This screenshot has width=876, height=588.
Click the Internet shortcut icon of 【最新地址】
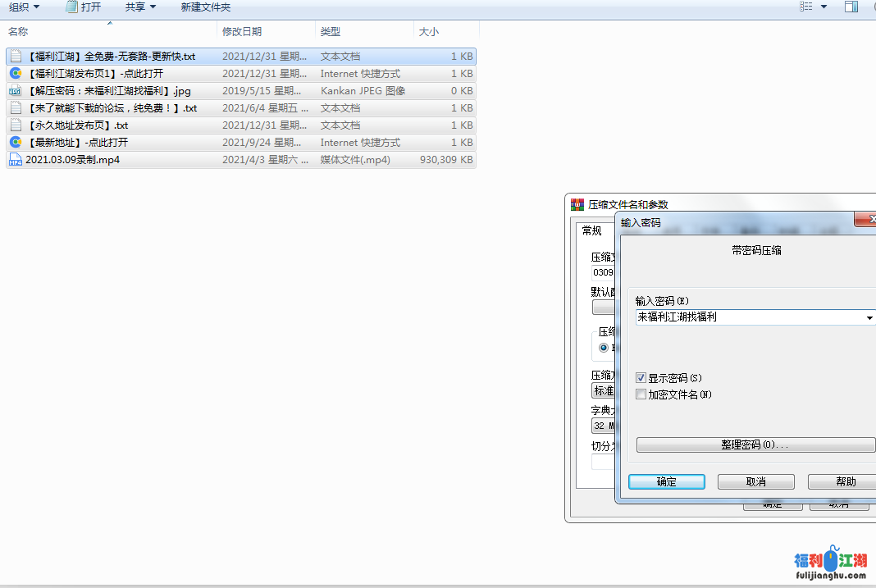pyautogui.click(x=15, y=142)
